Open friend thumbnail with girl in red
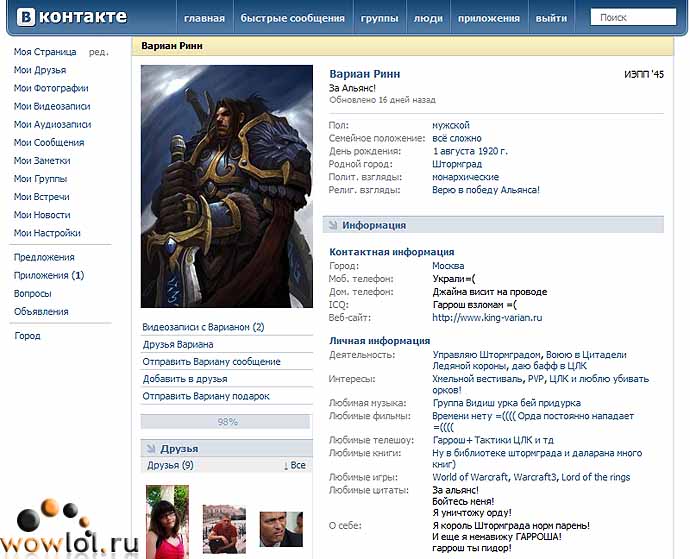 (x=167, y=522)
